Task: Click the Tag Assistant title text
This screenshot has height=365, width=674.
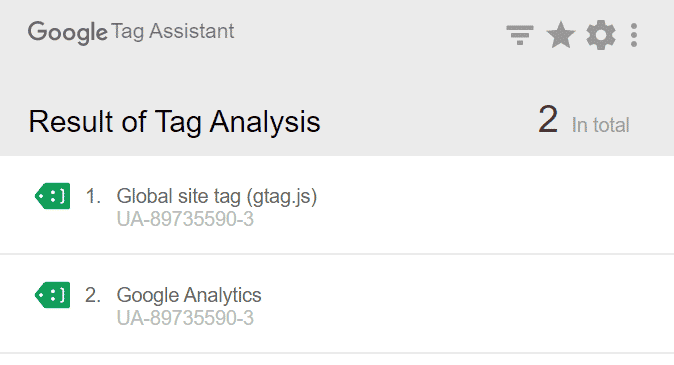Action: tap(173, 32)
